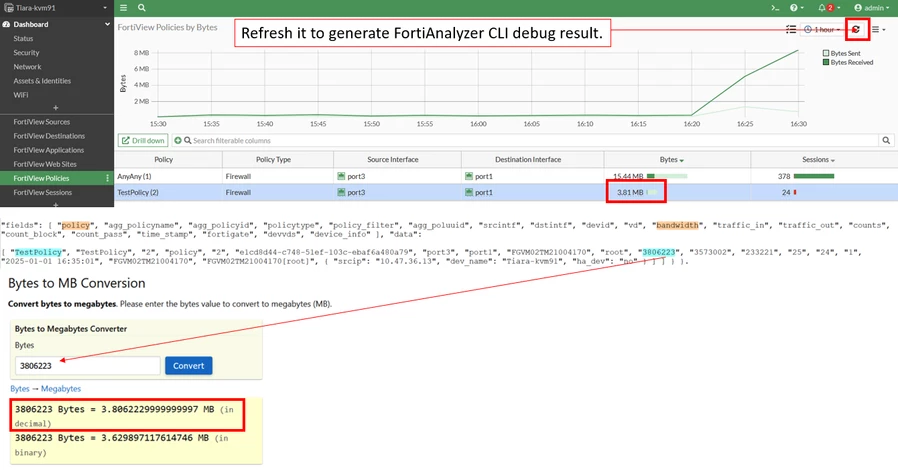Open the help question mark menu

coord(797,8)
